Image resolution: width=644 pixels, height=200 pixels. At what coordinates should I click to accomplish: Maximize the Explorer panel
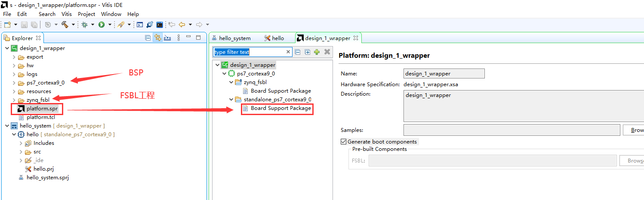(198, 38)
